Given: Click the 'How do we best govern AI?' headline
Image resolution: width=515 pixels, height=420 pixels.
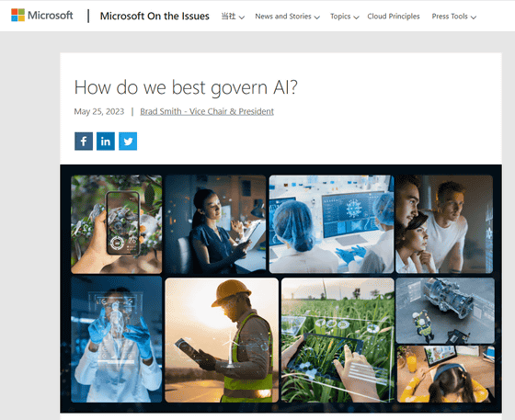Looking at the screenshot, I should click(x=186, y=87).
